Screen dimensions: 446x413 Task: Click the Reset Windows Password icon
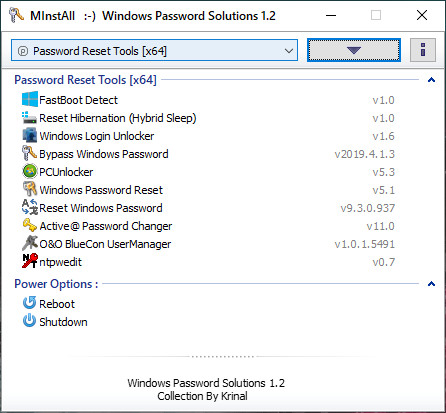pos(30,208)
